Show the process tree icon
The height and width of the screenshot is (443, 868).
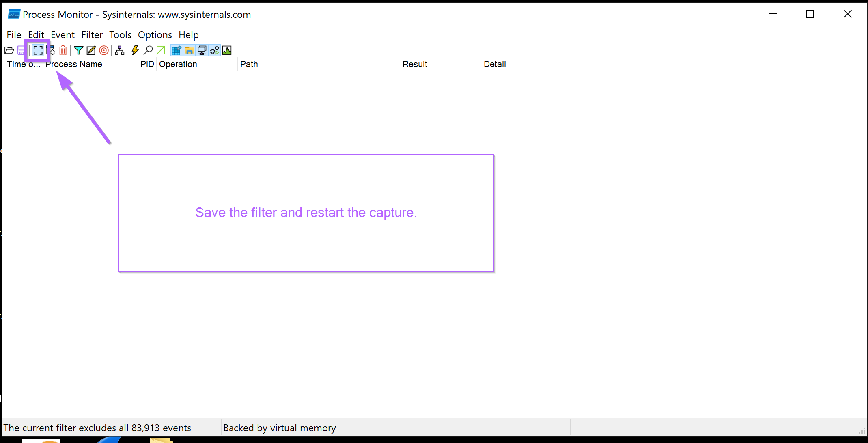pyautogui.click(x=119, y=50)
